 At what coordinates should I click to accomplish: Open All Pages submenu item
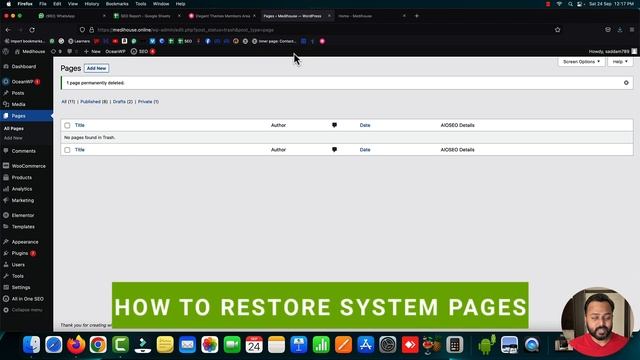13,129
